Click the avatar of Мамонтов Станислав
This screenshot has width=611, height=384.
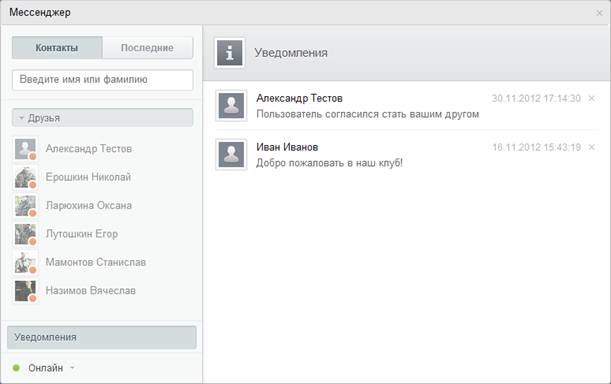coord(25,262)
